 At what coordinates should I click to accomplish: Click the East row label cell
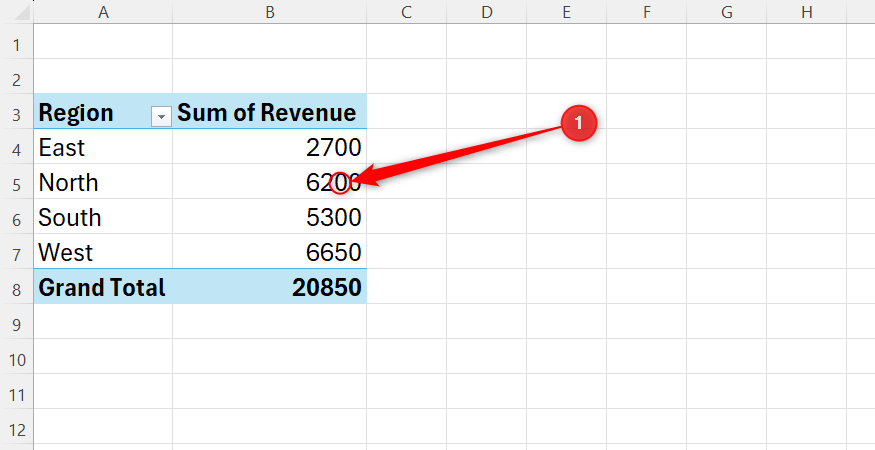pos(103,147)
